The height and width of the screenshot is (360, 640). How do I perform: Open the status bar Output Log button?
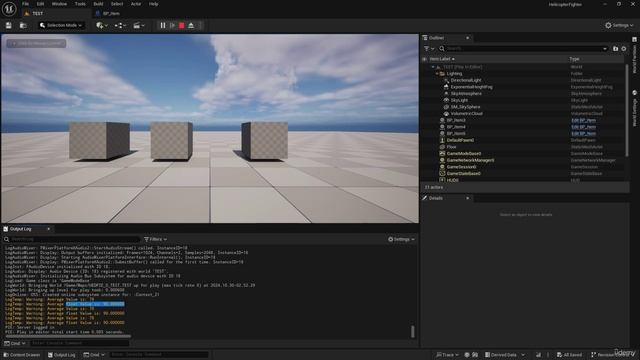(62, 355)
